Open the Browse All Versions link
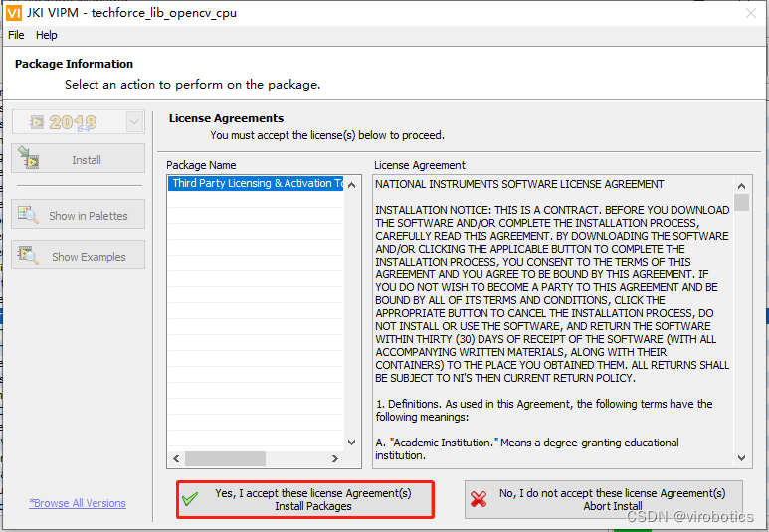769x532 pixels. click(78, 503)
